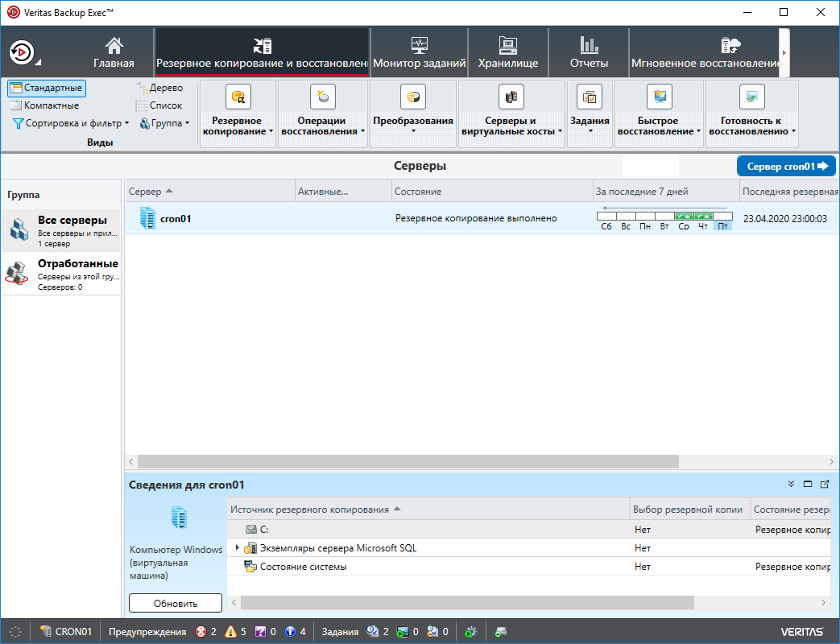840x644 pixels.
Task: Click За последние 7 дней column header
Action: [x=666, y=192]
